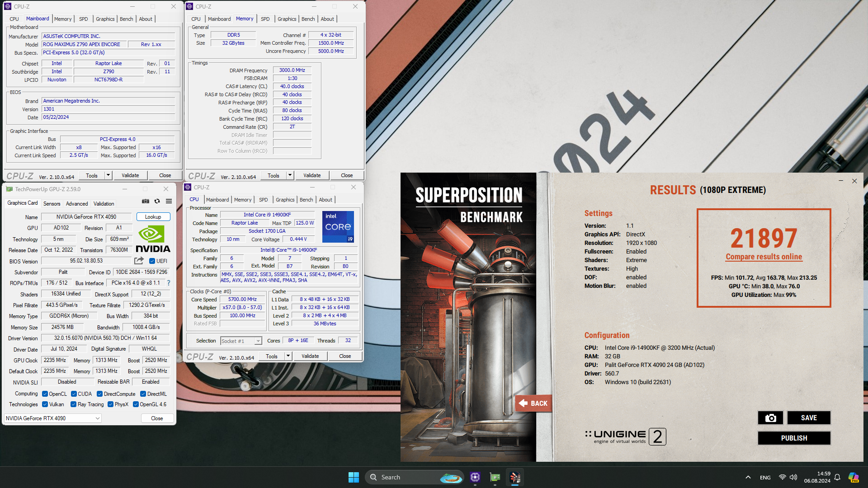Expand Tools arrow in CPU-Z Mainboard window
868x488 pixels.
tap(108, 175)
